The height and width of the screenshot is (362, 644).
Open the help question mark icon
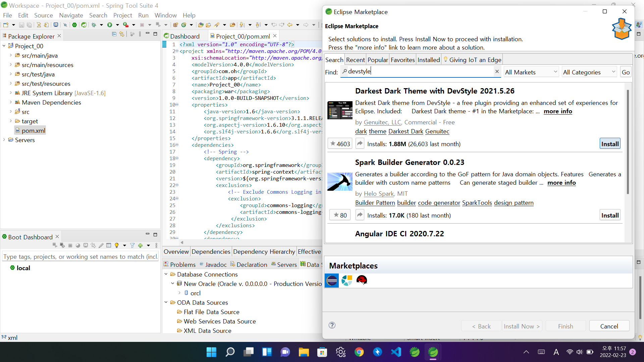pos(332,325)
